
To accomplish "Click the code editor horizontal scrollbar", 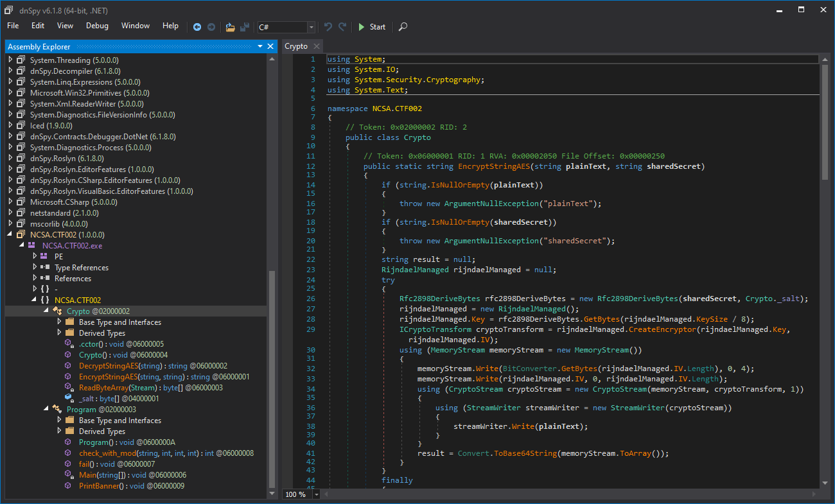I will (x=572, y=494).
